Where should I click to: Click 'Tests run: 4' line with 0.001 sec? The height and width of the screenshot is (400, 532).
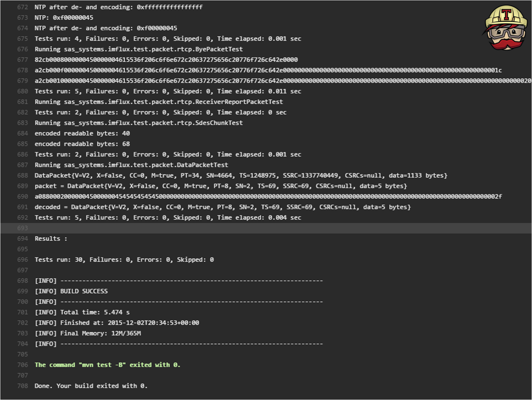tap(168, 39)
